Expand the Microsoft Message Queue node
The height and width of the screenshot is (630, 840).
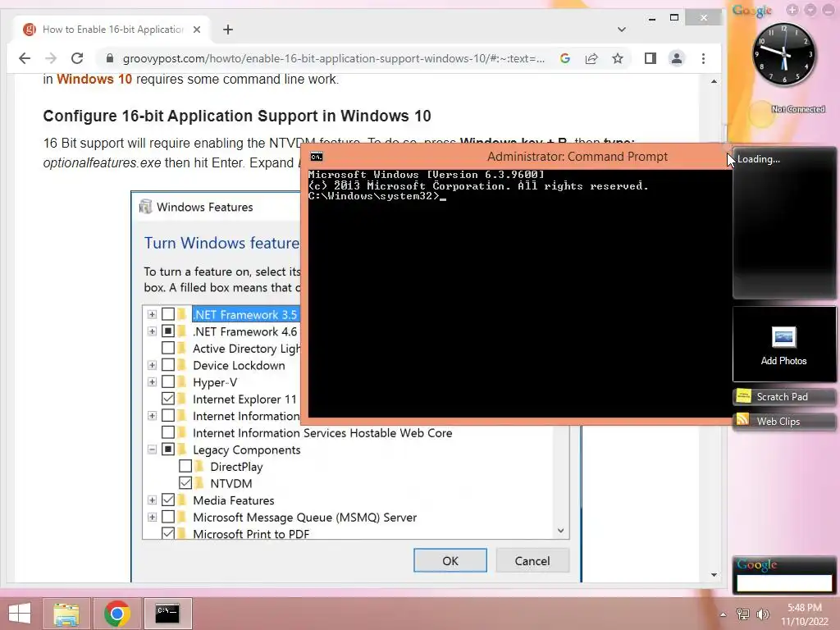tap(152, 517)
